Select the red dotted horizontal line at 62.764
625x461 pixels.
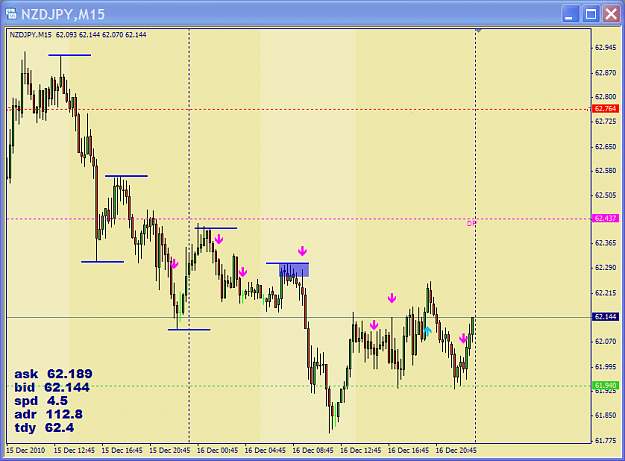click(x=299, y=109)
